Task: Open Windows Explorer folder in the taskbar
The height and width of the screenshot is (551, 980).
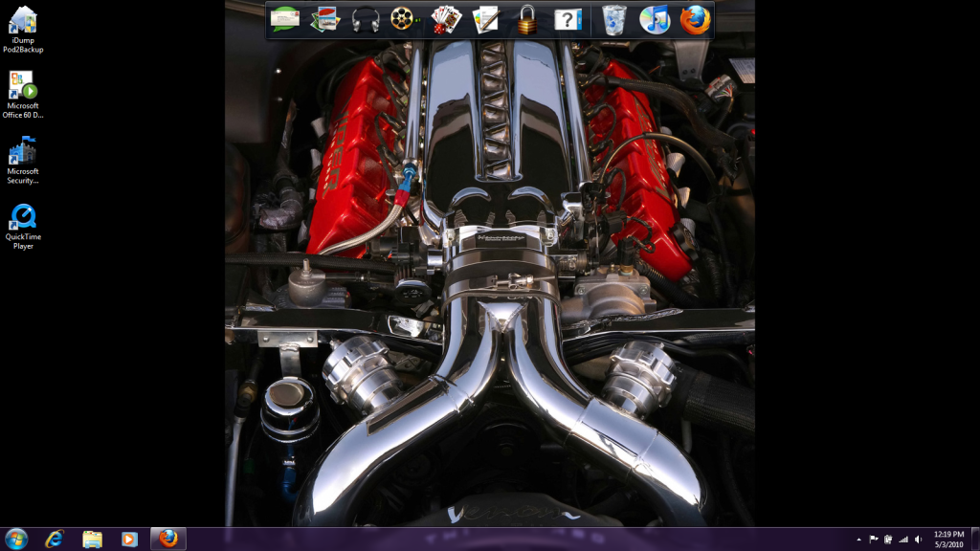Action: point(92,539)
